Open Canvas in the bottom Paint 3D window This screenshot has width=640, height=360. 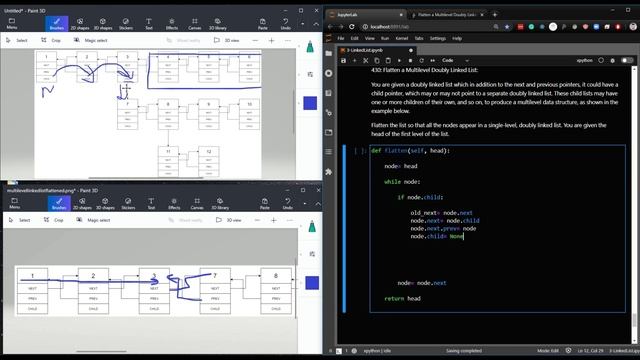[197, 203]
